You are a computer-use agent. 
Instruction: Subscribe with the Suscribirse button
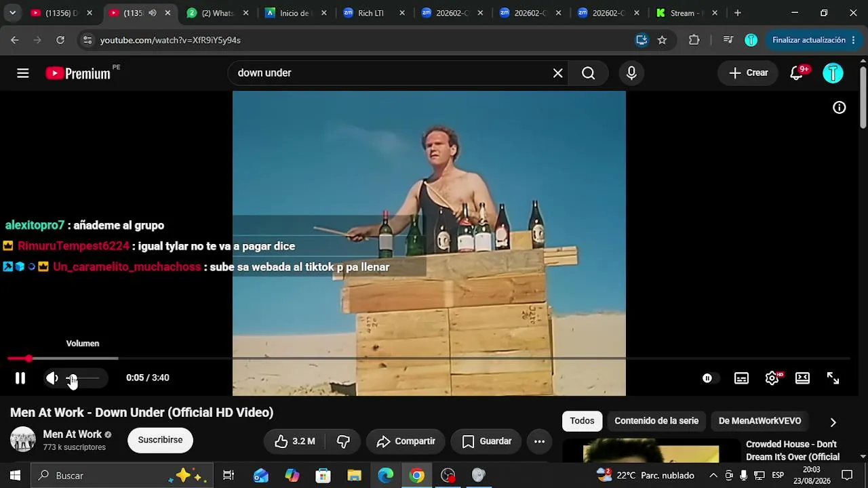pyautogui.click(x=160, y=440)
